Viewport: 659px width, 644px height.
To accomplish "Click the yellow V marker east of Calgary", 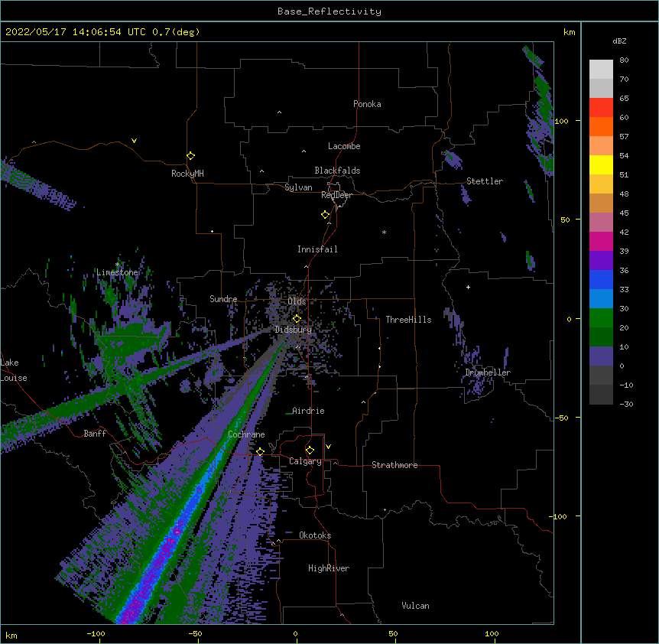I will click(328, 447).
